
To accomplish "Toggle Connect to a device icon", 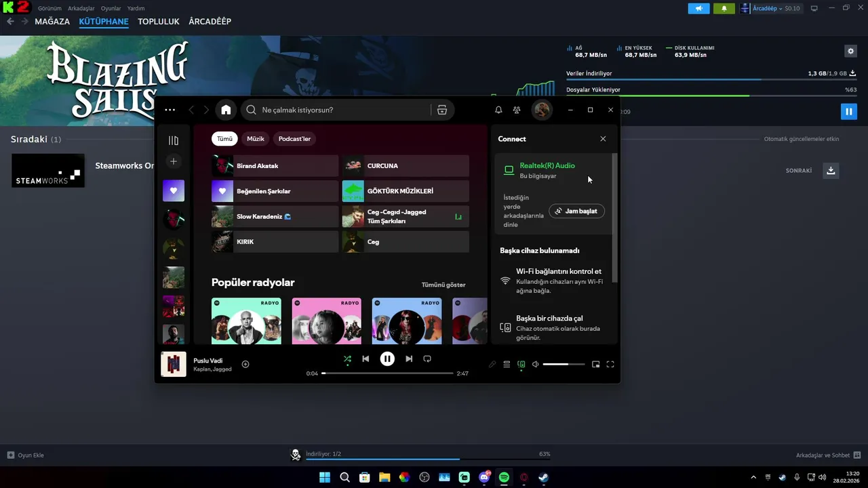I will (521, 364).
